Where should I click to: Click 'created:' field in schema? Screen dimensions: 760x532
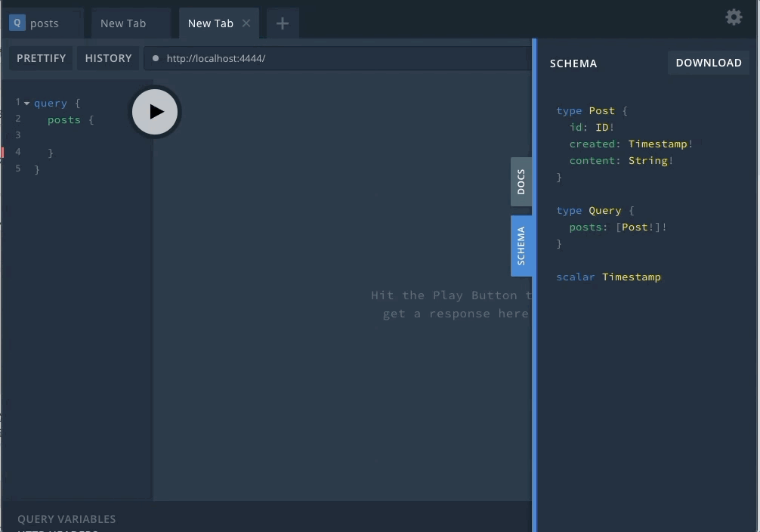point(595,144)
